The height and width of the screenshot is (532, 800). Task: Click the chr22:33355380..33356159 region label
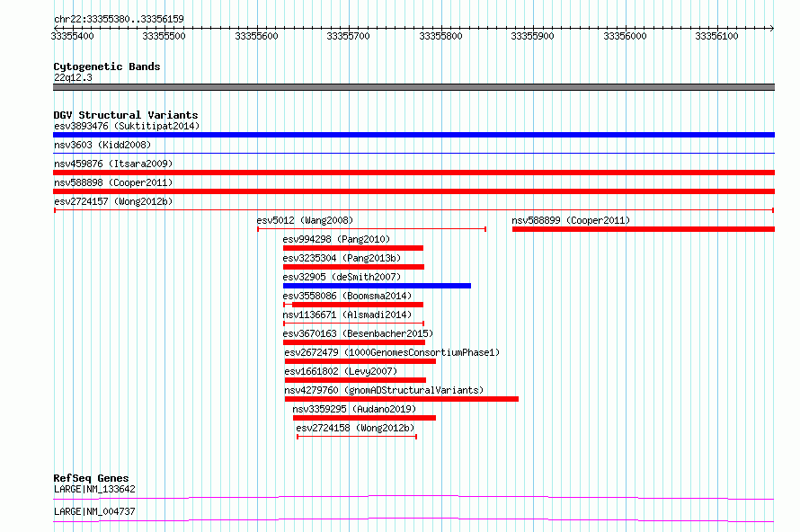(119, 20)
